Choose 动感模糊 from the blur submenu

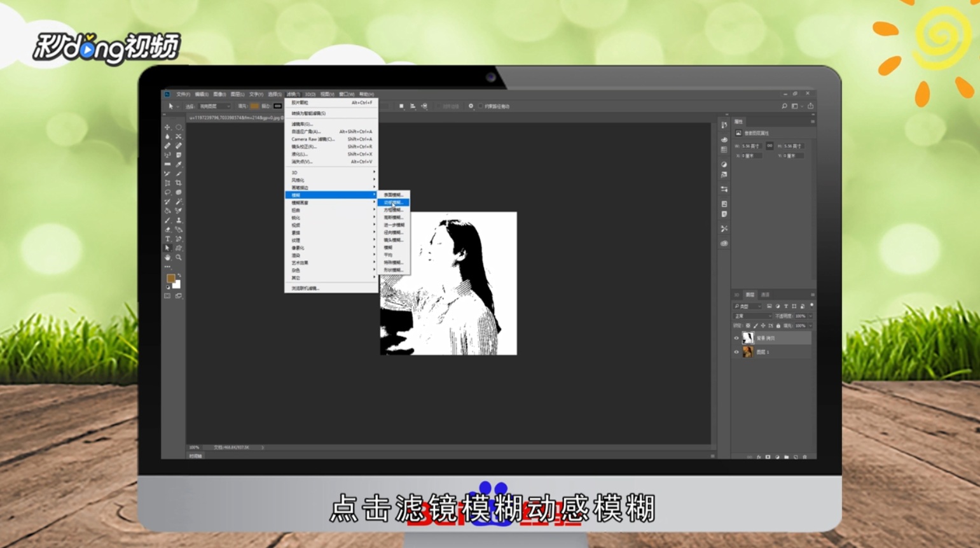(x=393, y=202)
